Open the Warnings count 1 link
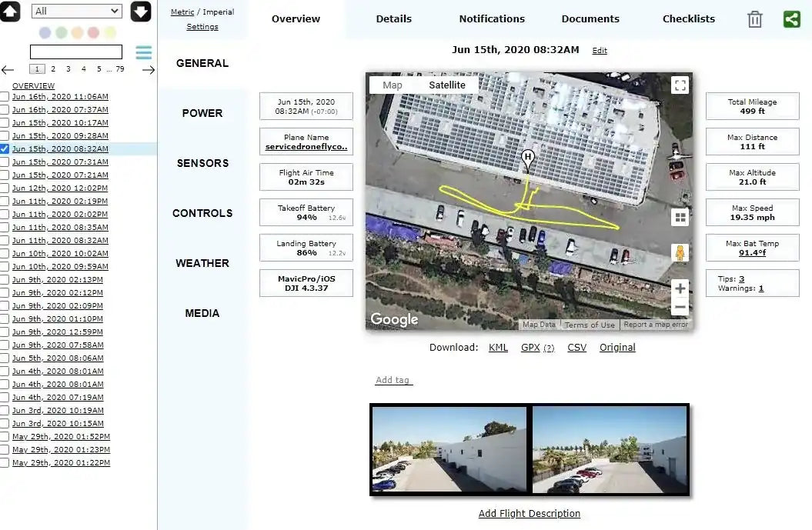Image resolution: width=812 pixels, height=530 pixels. (760, 288)
